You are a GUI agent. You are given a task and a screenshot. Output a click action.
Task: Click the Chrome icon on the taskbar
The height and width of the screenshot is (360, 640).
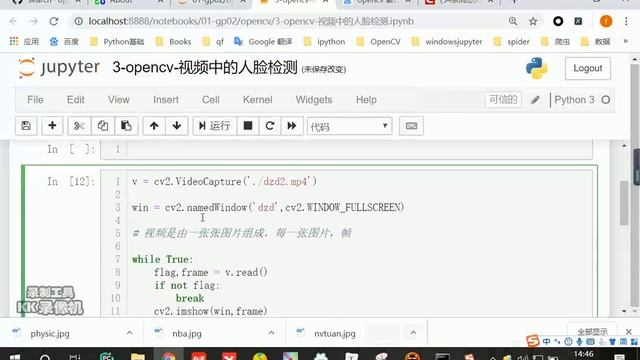coord(168,356)
